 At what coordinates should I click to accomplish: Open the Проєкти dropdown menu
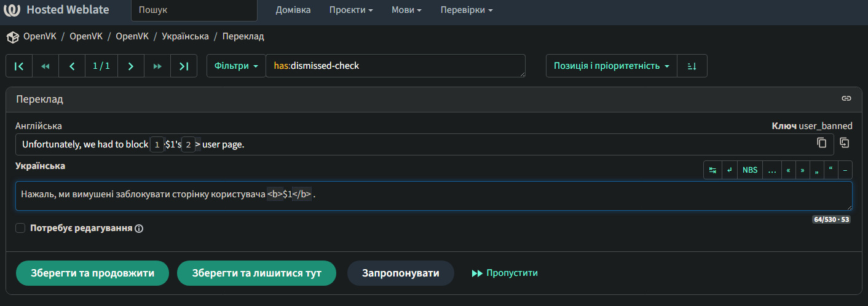[x=351, y=10]
